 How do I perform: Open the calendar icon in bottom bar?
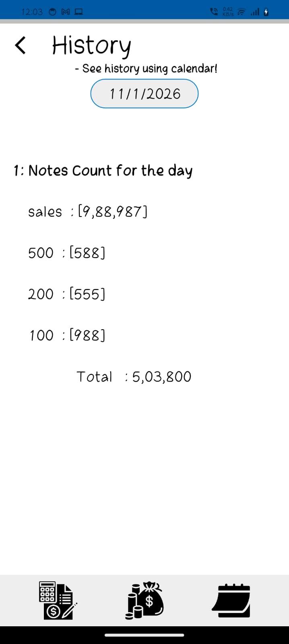point(231,600)
